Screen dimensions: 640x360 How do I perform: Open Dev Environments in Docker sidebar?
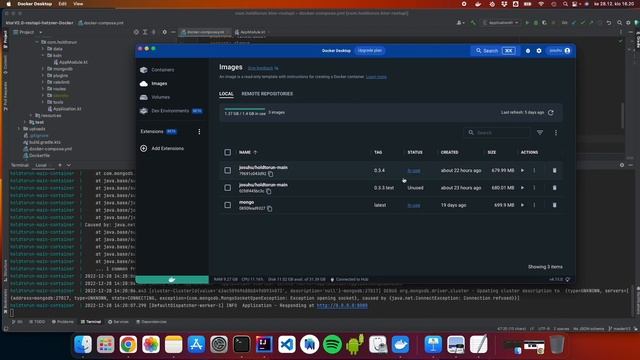(x=171, y=111)
